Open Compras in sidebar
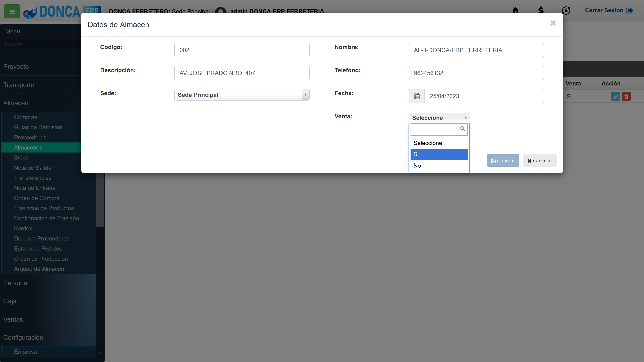This screenshot has height=362, width=644. click(x=25, y=117)
